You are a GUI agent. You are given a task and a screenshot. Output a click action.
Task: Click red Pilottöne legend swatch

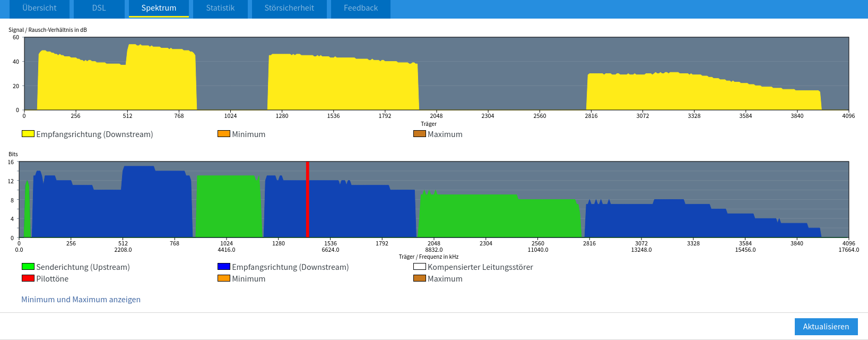[x=28, y=278]
